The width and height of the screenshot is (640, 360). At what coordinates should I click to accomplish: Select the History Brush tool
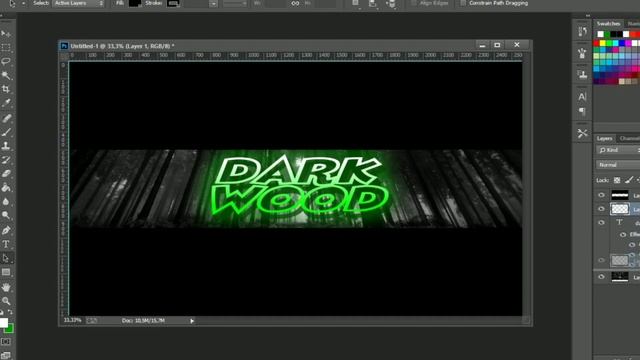(x=6, y=160)
